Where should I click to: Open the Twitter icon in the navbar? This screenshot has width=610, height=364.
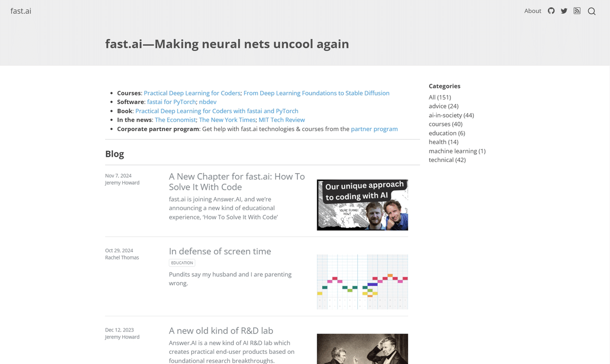point(564,11)
